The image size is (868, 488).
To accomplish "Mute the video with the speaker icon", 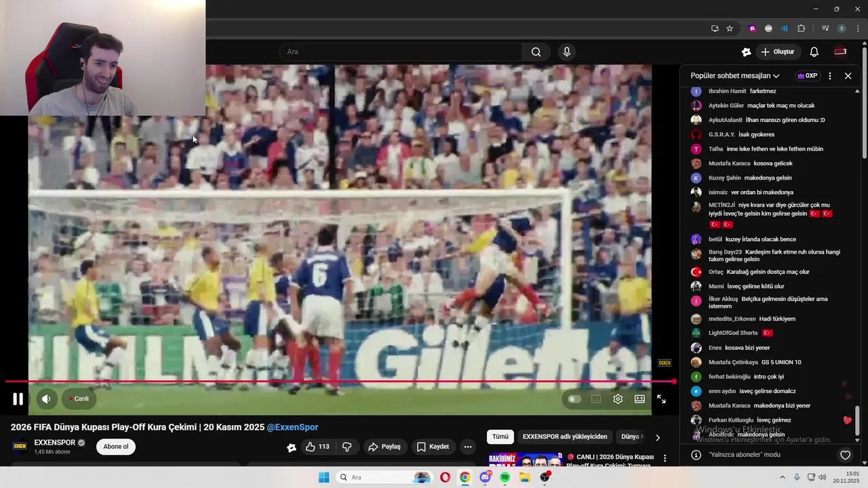I will (x=46, y=399).
